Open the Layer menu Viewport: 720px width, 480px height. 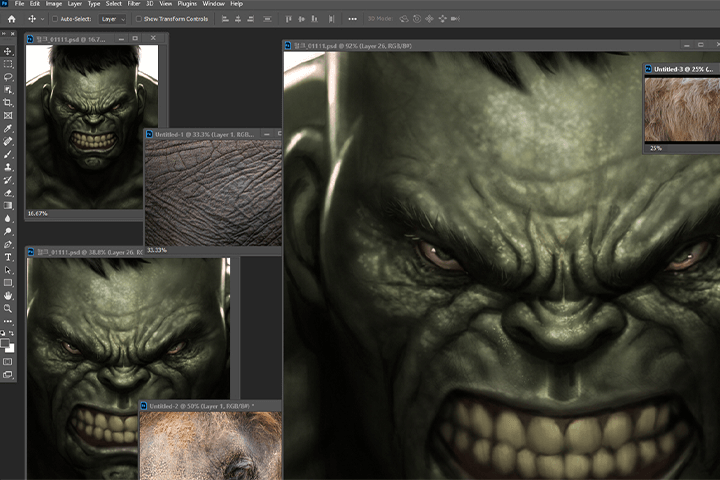[75, 4]
